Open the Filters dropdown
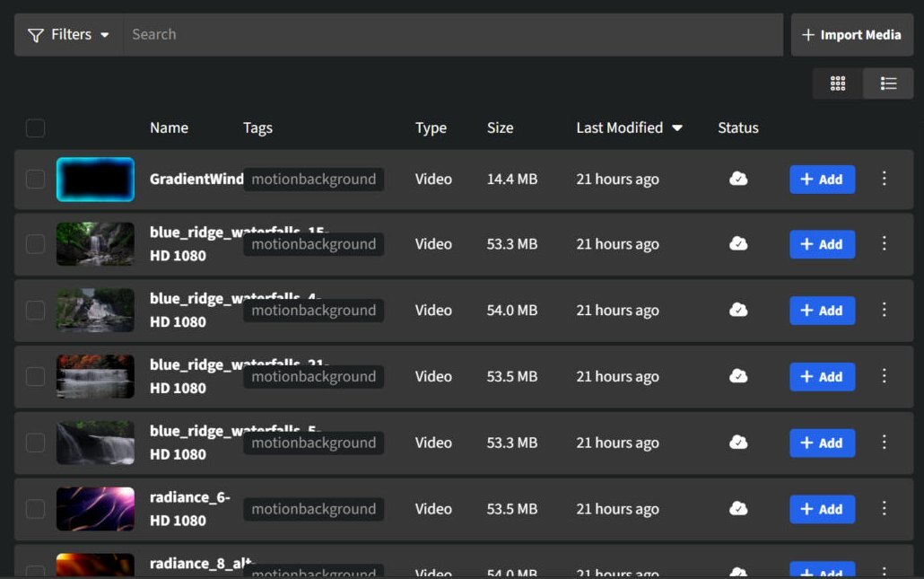 pyautogui.click(x=68, y=35)
